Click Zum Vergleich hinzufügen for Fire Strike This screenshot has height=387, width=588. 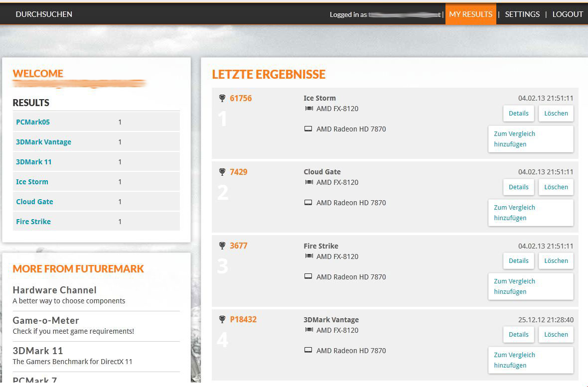531,286
